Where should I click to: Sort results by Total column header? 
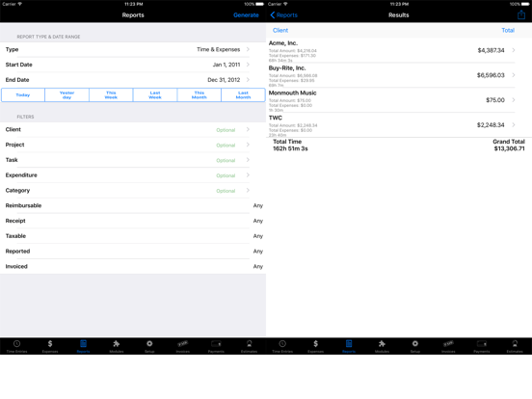508,30
